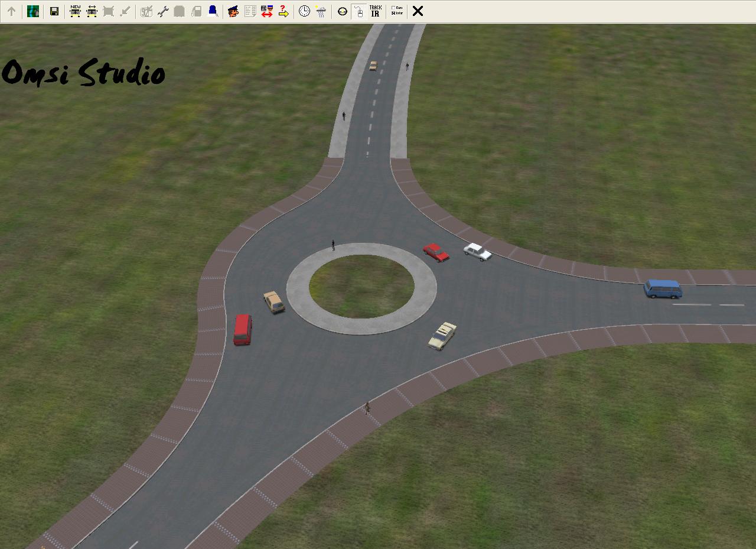Toggle the mouse control icon

point(359,11)
